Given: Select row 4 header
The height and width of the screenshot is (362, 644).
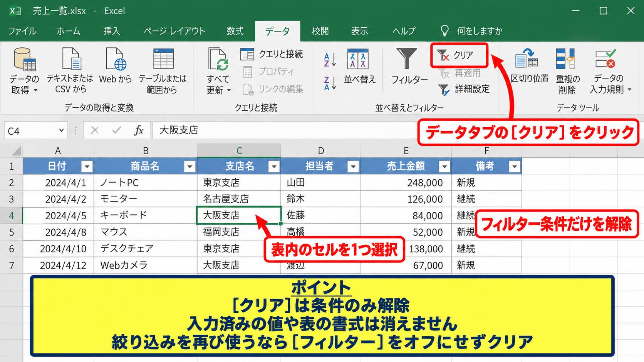Looking at the screenshot, I should point(11,215).
